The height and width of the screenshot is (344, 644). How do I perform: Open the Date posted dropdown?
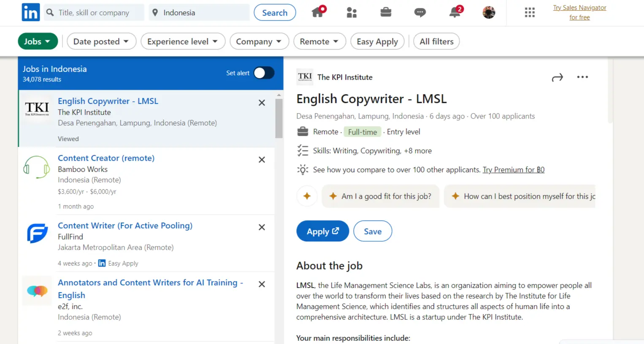101,41
